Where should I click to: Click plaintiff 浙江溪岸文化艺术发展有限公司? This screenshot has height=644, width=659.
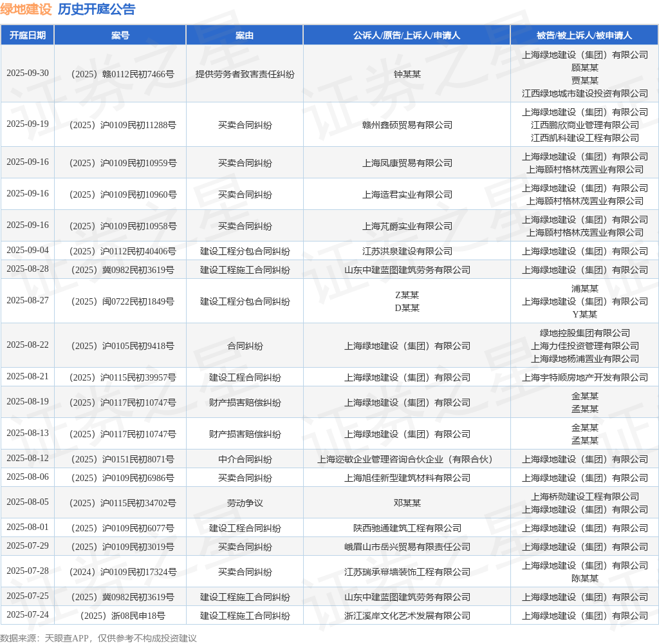tap(407, 616)
